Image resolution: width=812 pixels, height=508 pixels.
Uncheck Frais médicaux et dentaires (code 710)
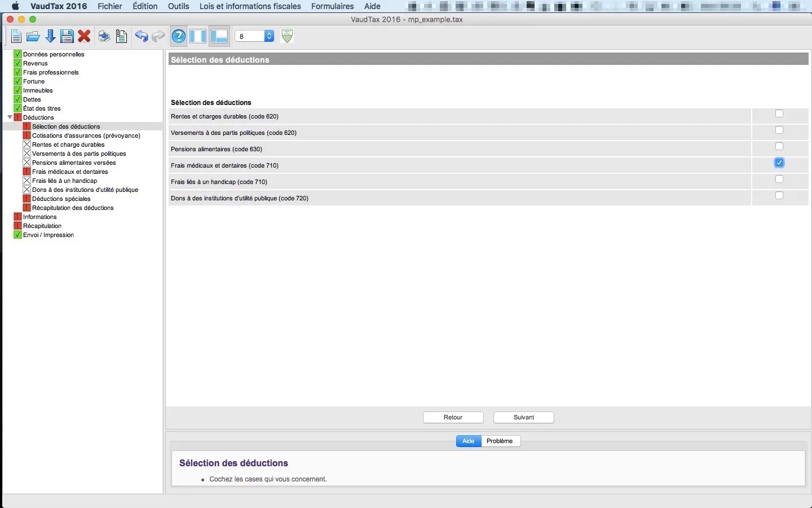pyautogui.click(x=779, y=163)
